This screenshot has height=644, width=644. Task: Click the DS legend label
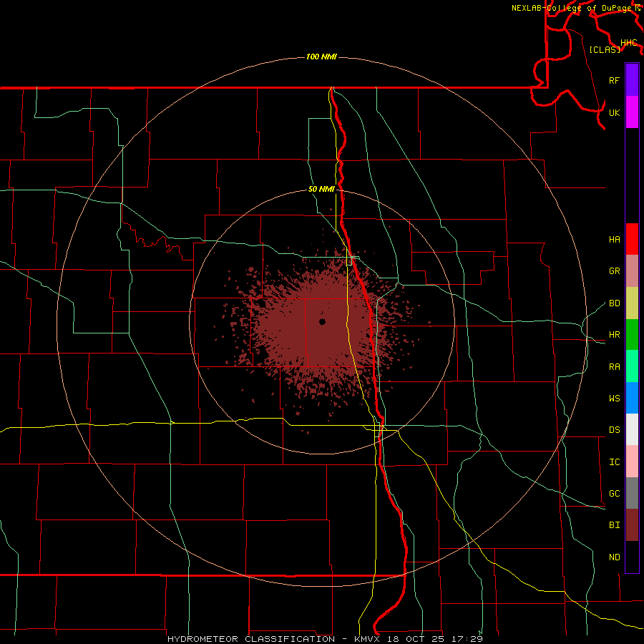click(614, 430)
